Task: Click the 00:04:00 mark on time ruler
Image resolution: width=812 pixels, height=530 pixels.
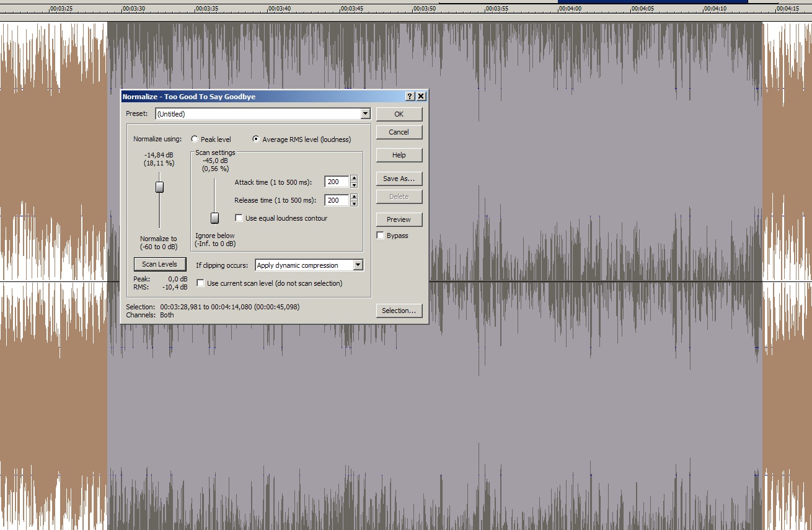Action: coord(570,9)
